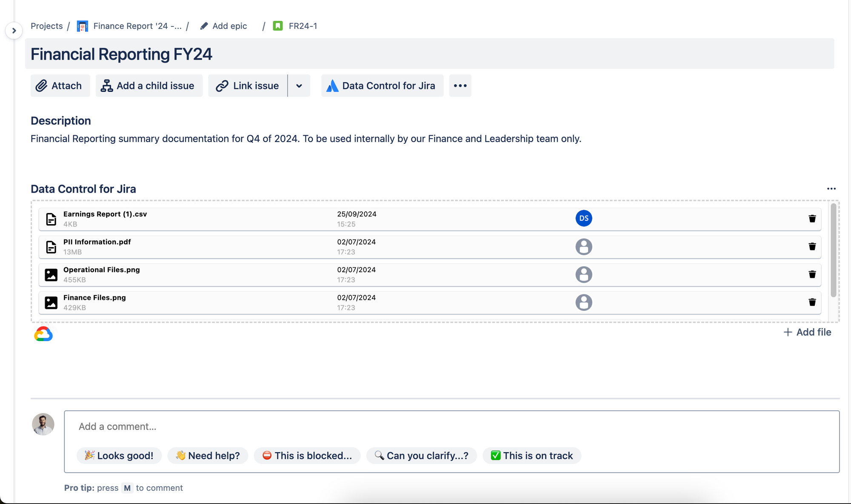Image resolution: width=851 pixels, height=504 pixels.
Task: Remove Operational Files.png via trash icon
Action: [x=812, y=274]
